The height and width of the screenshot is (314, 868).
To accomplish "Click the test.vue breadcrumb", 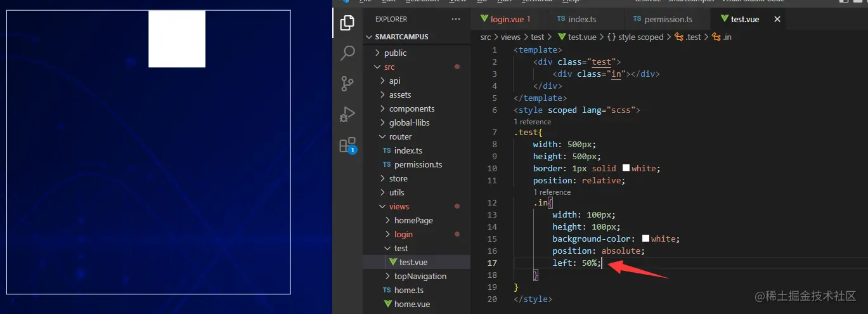I will (x=576, y=37).
